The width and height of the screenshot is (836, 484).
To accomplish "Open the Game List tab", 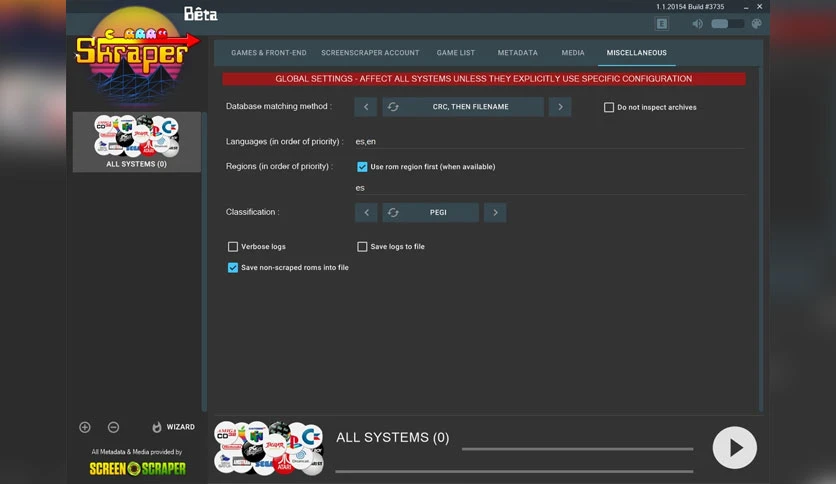I will click(x=455, y=53).
